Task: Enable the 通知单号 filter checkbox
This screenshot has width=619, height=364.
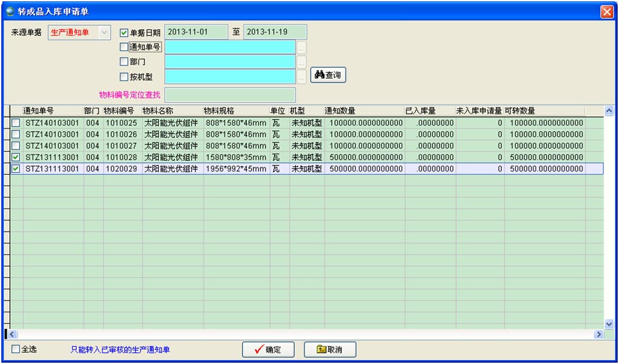Action: click(x=124, y=47)
